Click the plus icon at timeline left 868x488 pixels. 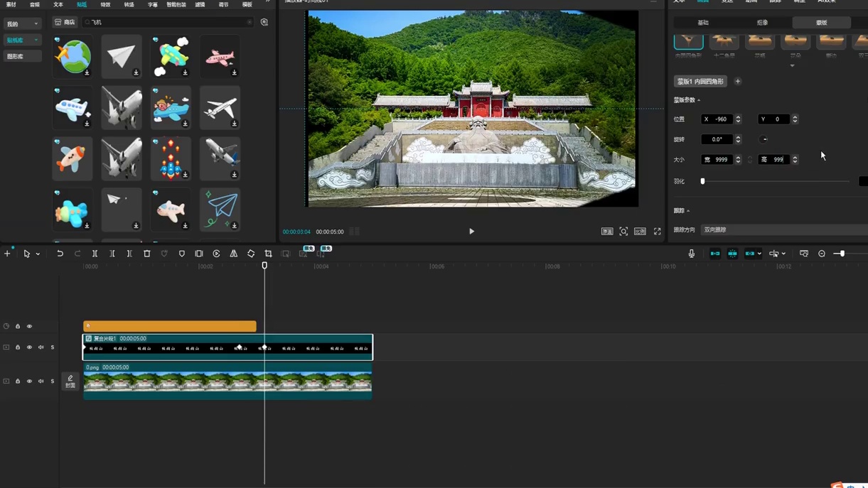pos(7,254)
